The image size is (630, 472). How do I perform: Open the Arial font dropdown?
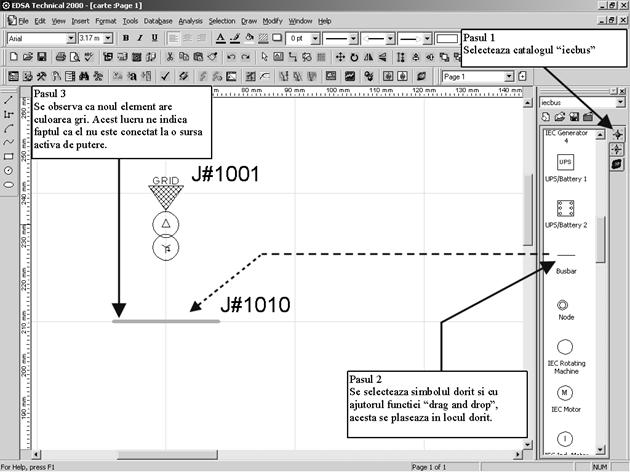click(71, 38)
